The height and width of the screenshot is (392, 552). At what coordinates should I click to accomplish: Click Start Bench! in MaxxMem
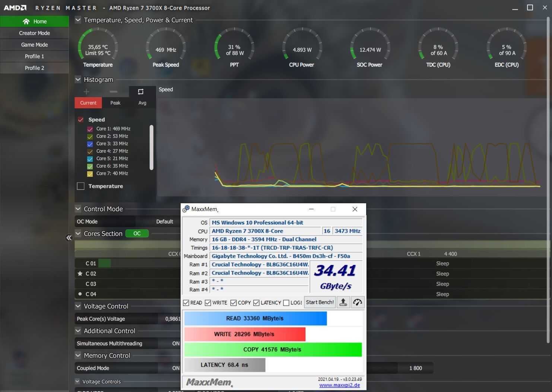pos(320,302)
